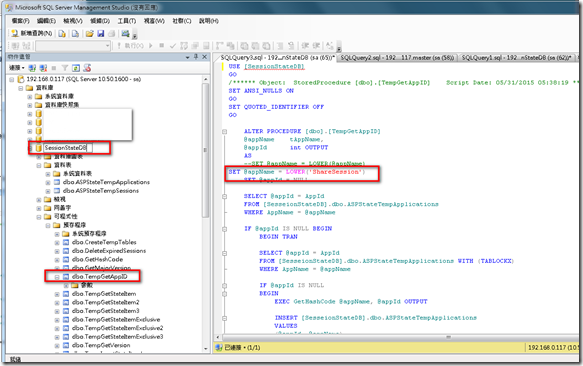The height and width of the screenshot is (366, 583).
Task: Refresh the Object Explorer tree
Action: (76, 68)
